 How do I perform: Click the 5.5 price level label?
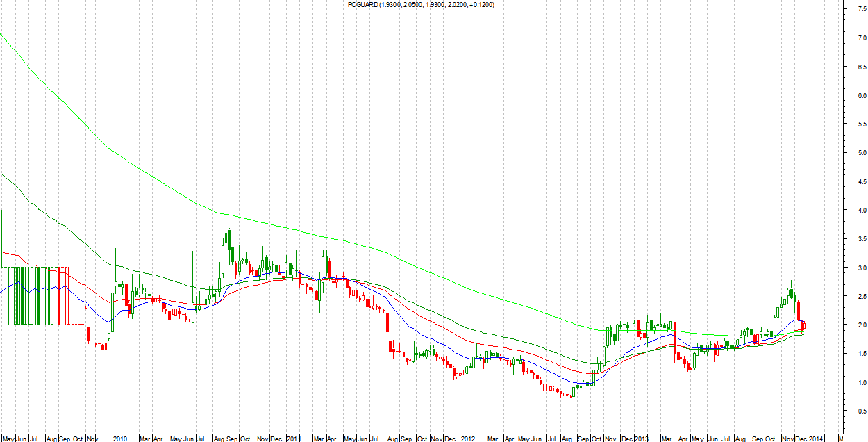coord(860,124)
